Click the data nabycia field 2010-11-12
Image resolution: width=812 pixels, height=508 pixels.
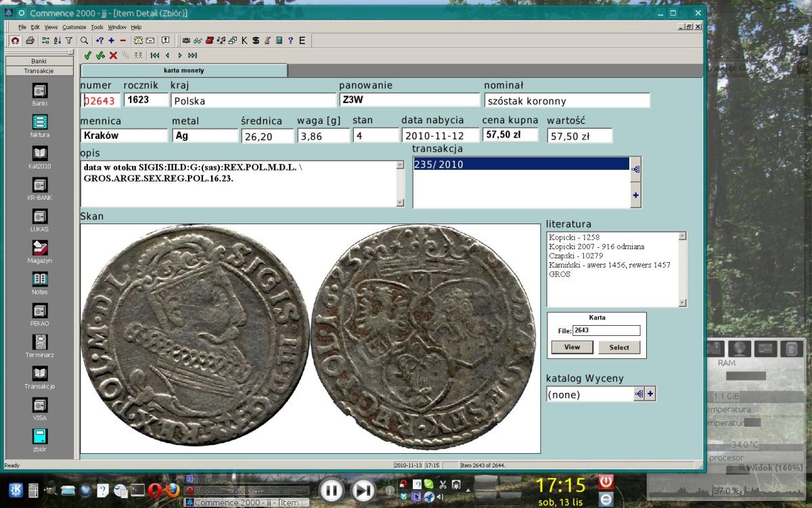440,135
